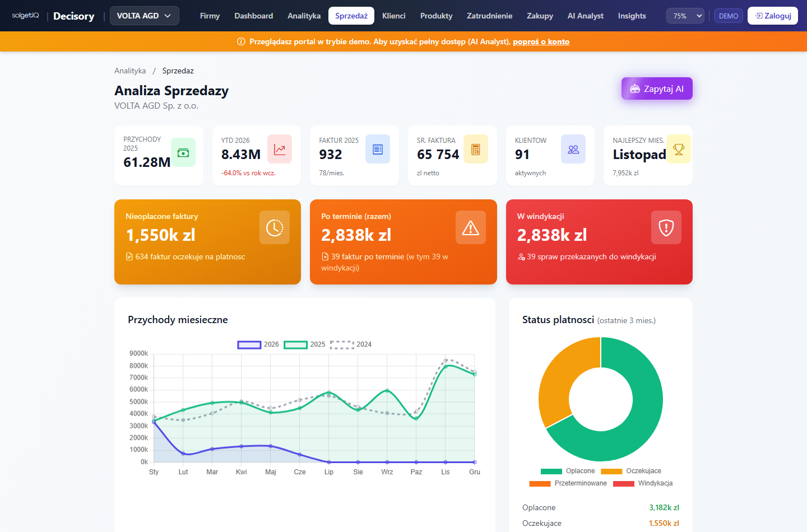Screen dimensions: 807x532
Task: Click the Zaloguj login button
Action: (773, 16)
